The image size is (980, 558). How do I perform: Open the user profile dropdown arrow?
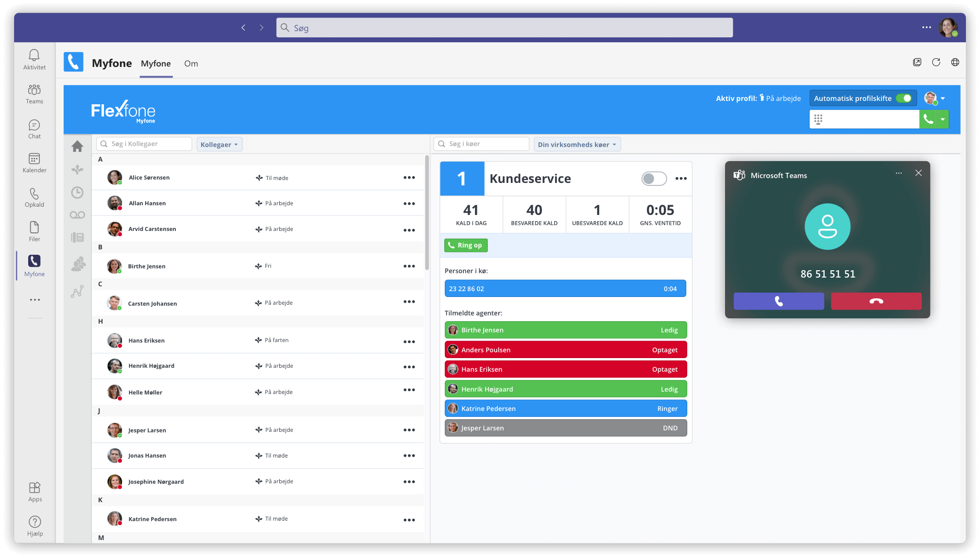[x=943, y=98]
